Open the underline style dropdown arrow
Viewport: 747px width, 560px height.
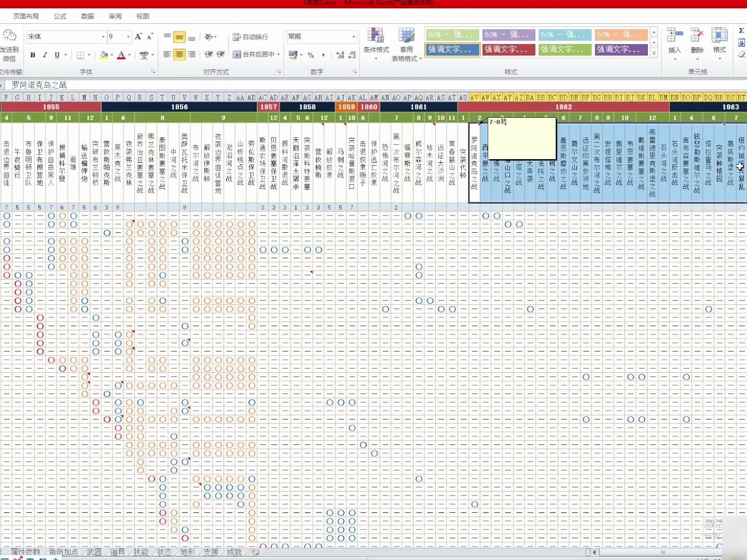click(66, 55)
